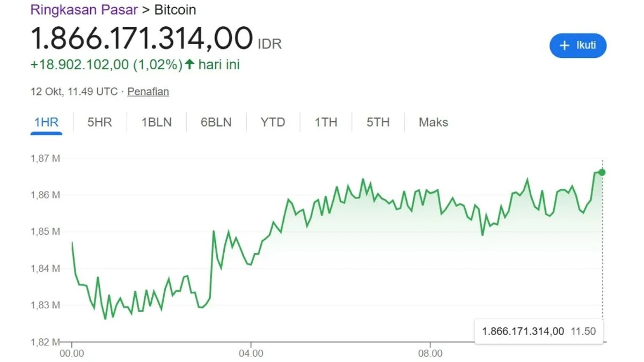Open the Ringkasan Pasar breadcrumb link
The width and height of the screenshot is (644, 362).
[83, 10]
